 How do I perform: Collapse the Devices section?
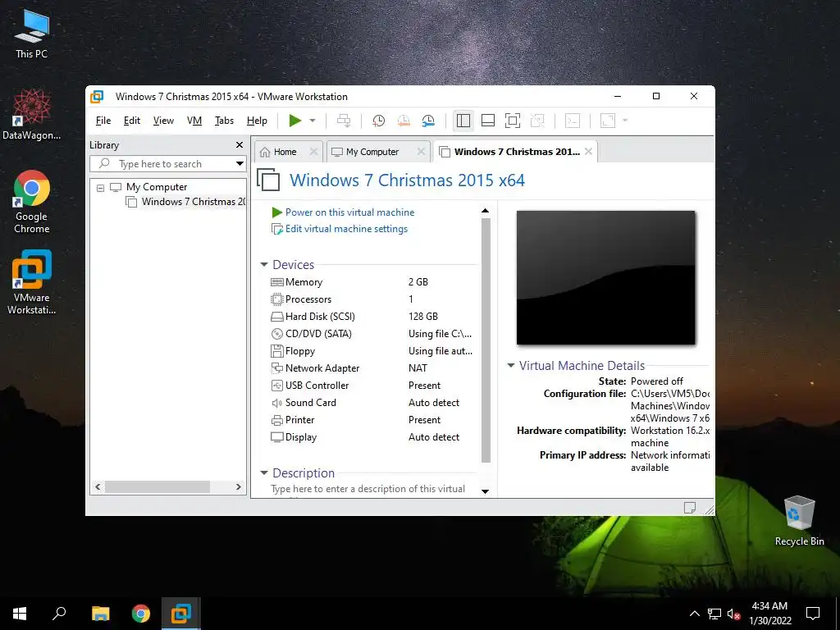pyautogui.click(x=263, y=265)
